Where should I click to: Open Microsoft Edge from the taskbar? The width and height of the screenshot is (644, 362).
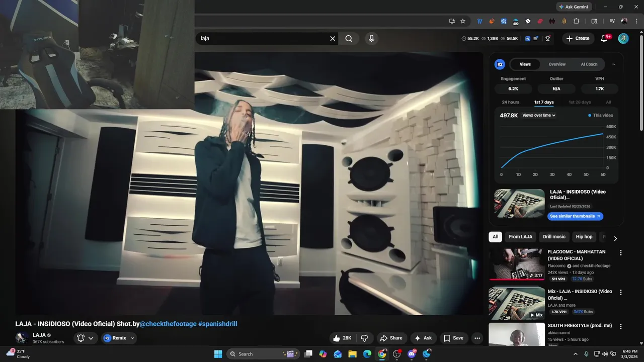(367, 354)
